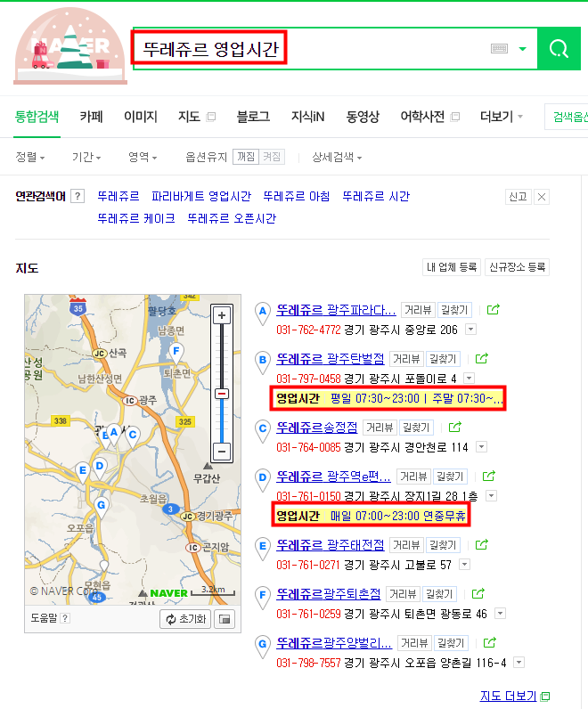
Task: Click share icon for 뚜레쥬르 광주탄벌점
Action: click(482, 359)
